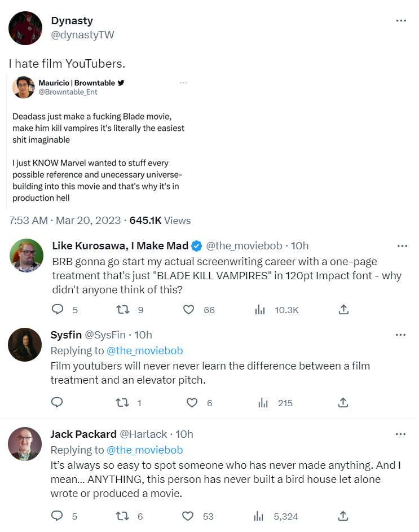Share Jack Packard's reply

coord(343,516)
